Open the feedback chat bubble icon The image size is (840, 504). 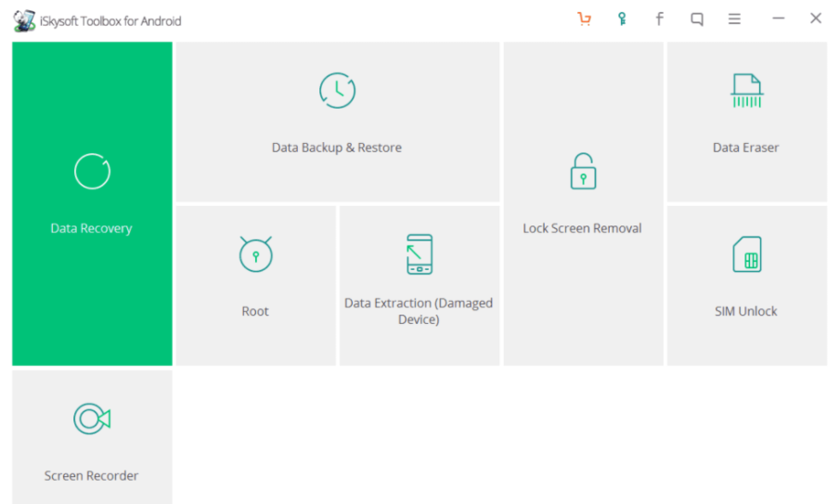click(x=697, y=19)
